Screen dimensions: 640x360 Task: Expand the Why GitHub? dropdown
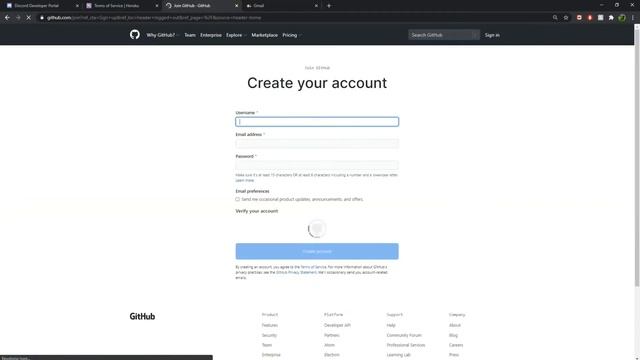[162, 35]
